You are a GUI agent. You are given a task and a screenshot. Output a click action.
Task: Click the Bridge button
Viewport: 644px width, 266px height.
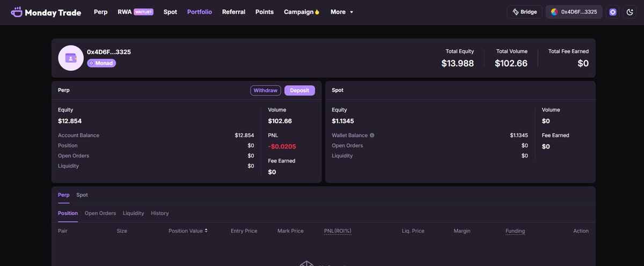pyautogui.click(x=524, y=12)
